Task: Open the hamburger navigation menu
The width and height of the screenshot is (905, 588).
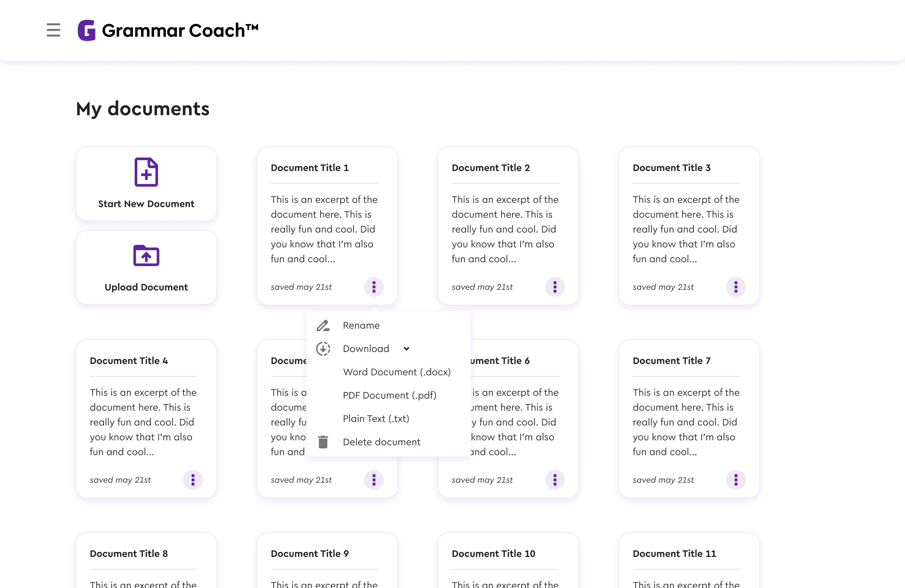Action: point(53,30)
